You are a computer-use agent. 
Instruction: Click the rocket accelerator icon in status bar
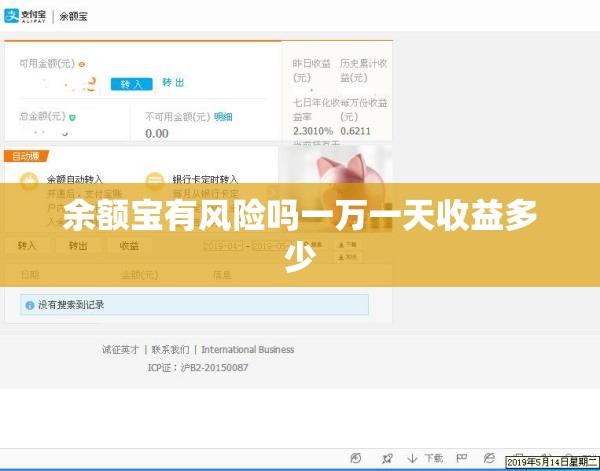[387, 458]
